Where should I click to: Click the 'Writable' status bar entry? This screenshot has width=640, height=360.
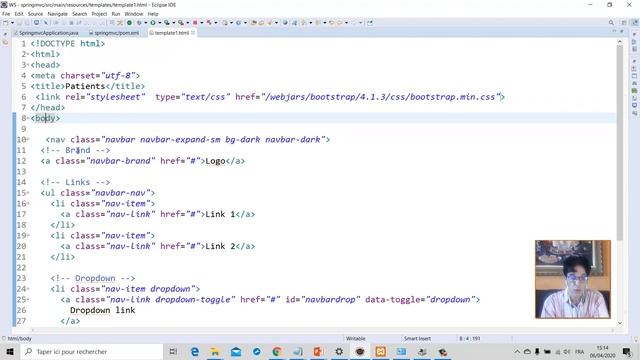[356, 338]
